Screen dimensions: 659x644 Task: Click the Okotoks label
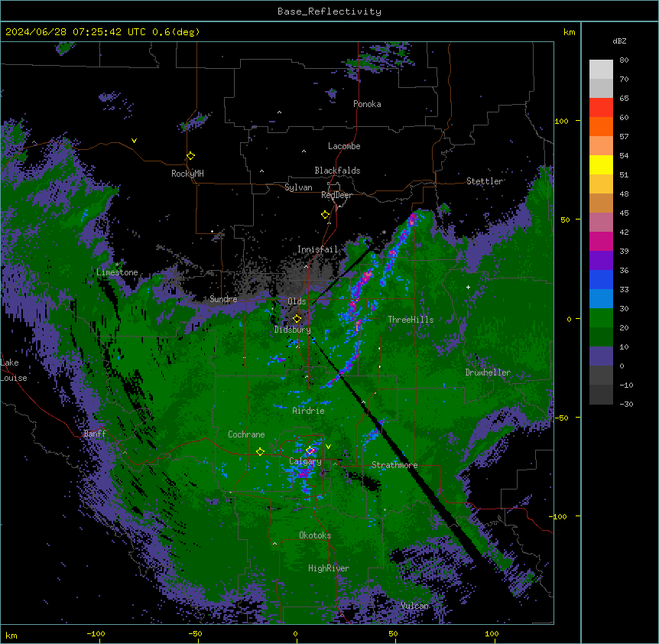coord(315,535)
